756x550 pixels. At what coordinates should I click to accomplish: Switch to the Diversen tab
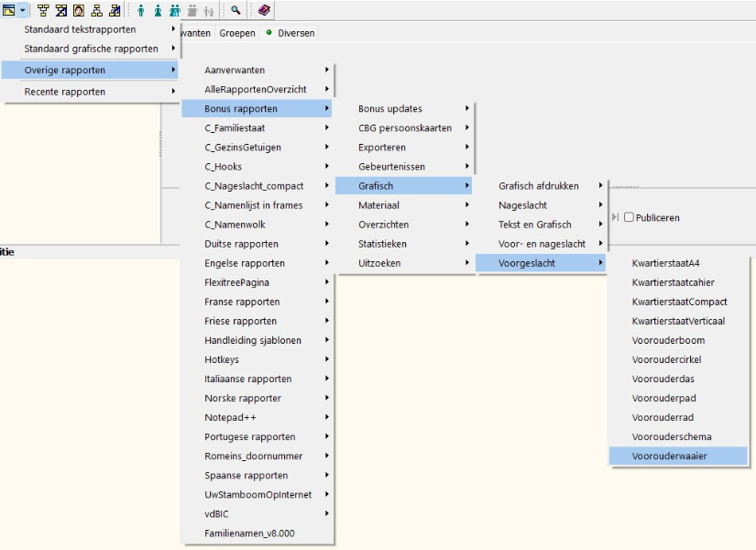(290, 33)
